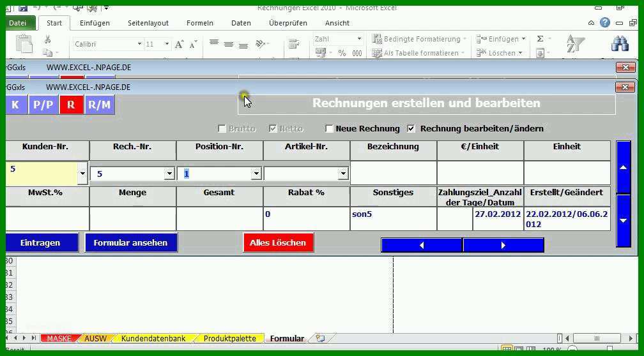Click the blue right arrow record button
The height and width of the screenshot is (356, 644).
point(503,245)
